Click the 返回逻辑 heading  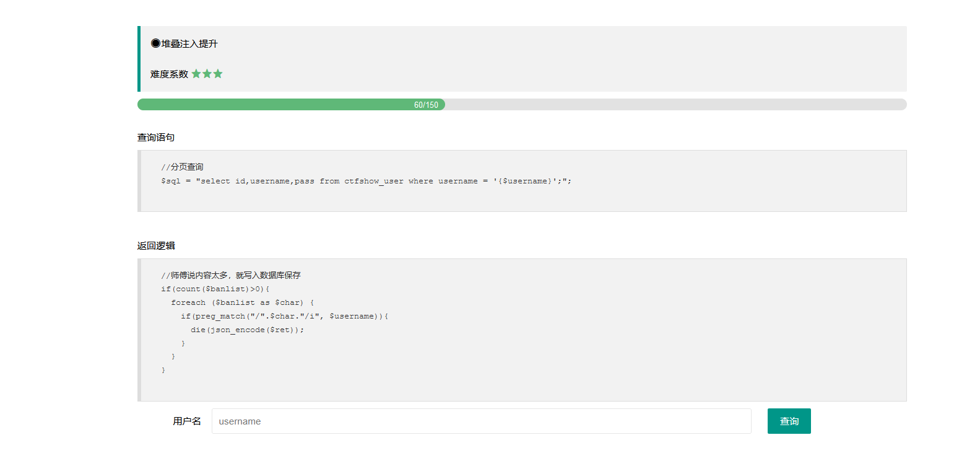156,245
